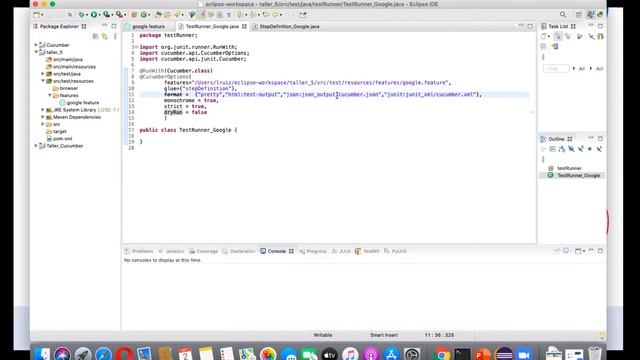The image size is (640, 360).
Task: Click the Search toolbar icon
Action: pos(178,15)
